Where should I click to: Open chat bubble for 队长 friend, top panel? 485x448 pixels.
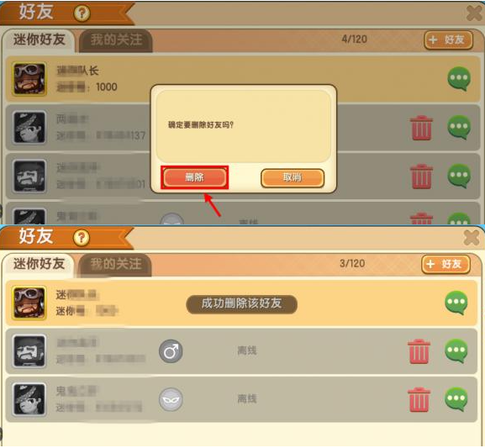(x=459, y=78)
